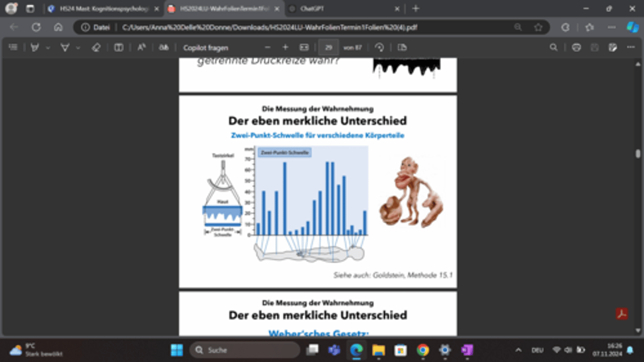644x362 pixels.
Task: Open File Explorer from taskbar
Action: [378, 350]
